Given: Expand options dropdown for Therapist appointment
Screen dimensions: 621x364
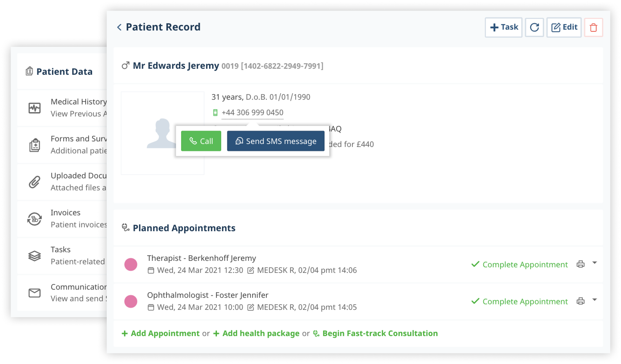Looking at the screenshot, I should 594,263.
